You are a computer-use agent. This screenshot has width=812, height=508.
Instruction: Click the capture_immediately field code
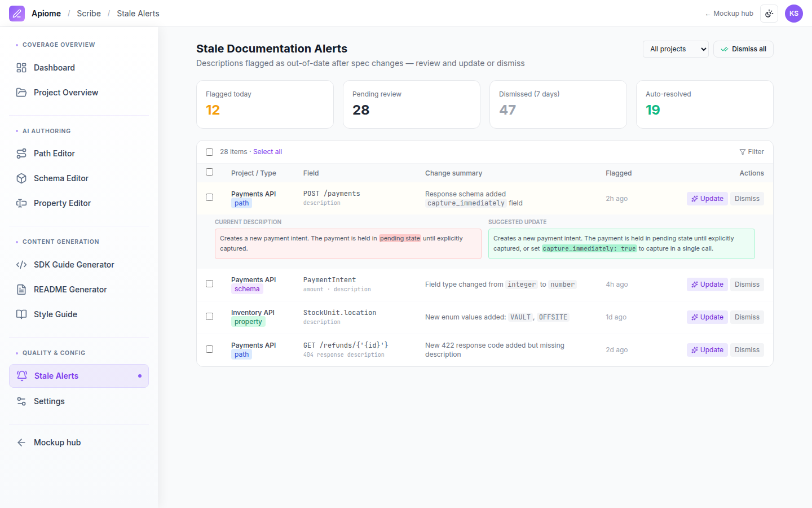click(x=466, y=203)
